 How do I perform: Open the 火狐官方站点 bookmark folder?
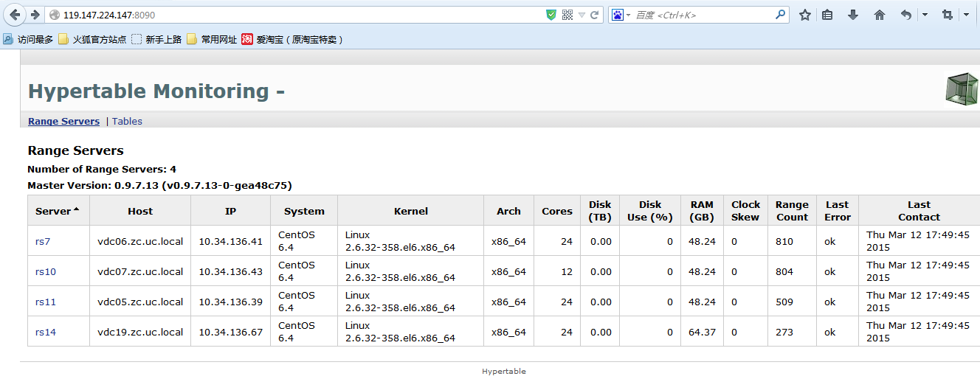(92, 40)
